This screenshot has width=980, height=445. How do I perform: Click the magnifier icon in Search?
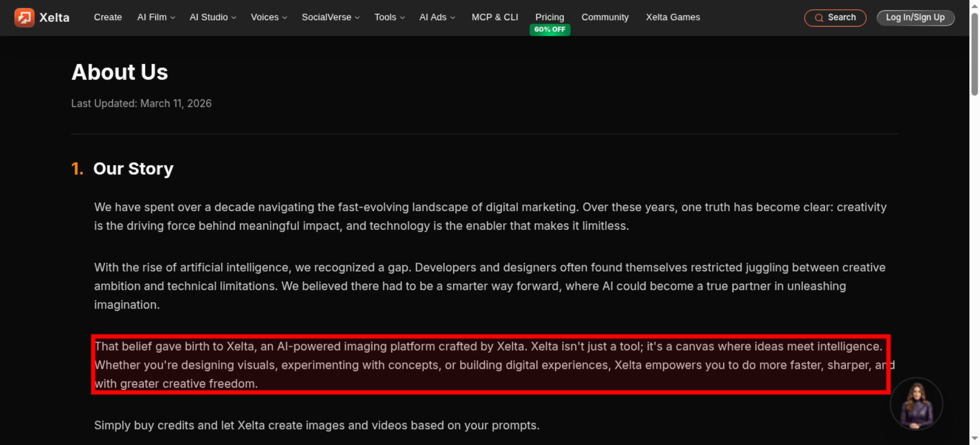[819, 18]
